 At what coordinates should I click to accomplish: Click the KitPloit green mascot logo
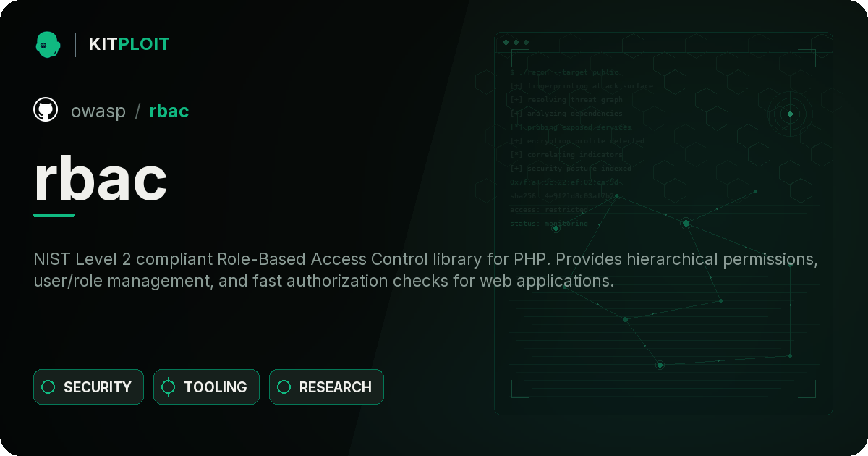click(48, 45)
